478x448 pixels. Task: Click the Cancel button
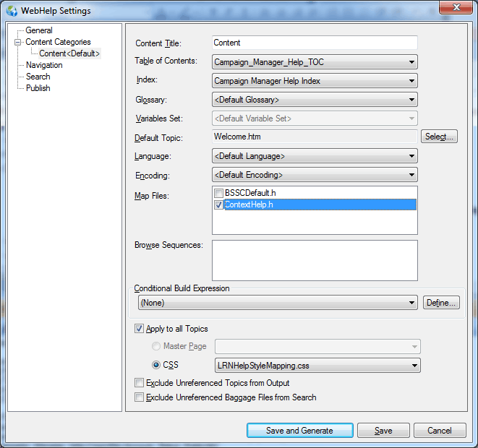point(440,431)
